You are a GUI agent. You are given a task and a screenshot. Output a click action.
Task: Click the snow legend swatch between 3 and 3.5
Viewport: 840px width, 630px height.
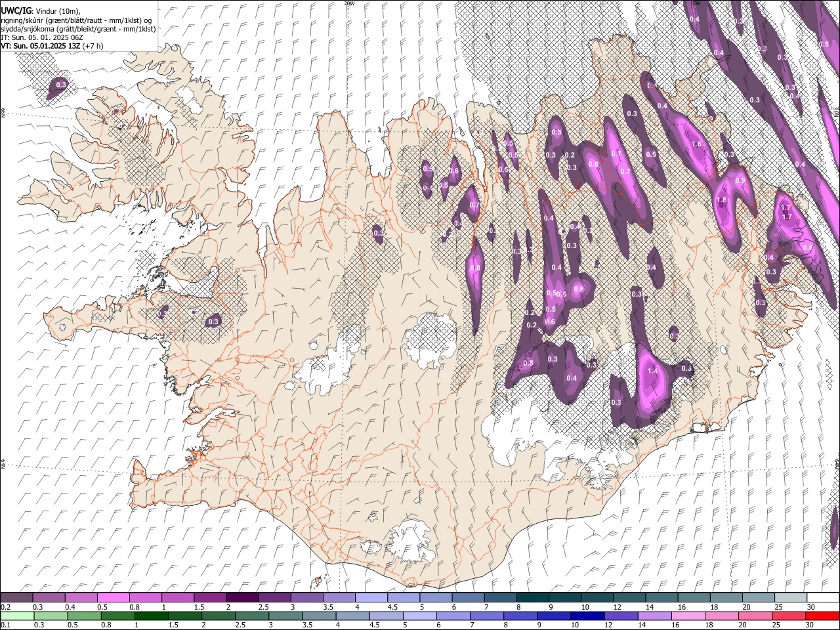point(306,598)
